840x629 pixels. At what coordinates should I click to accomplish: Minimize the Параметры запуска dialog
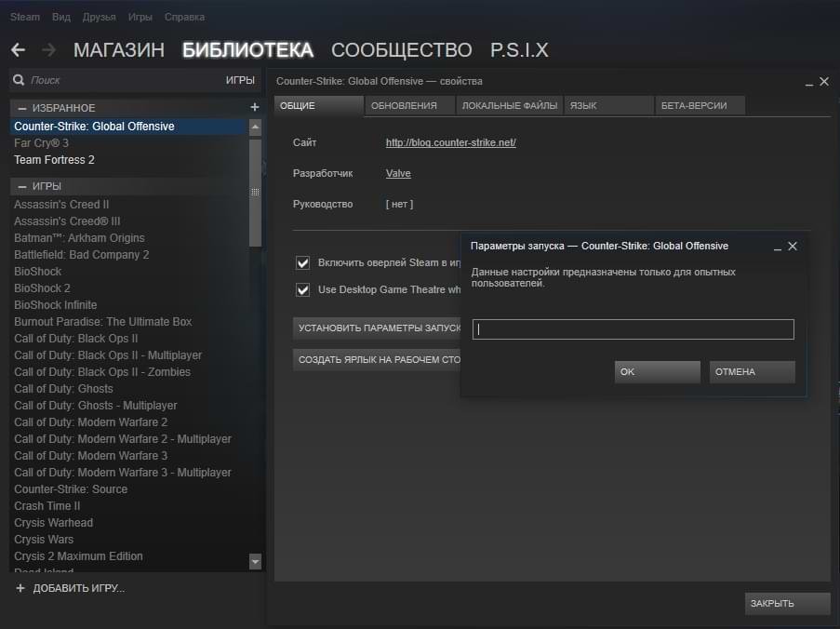pyautogui.click(x=778, y=247)
